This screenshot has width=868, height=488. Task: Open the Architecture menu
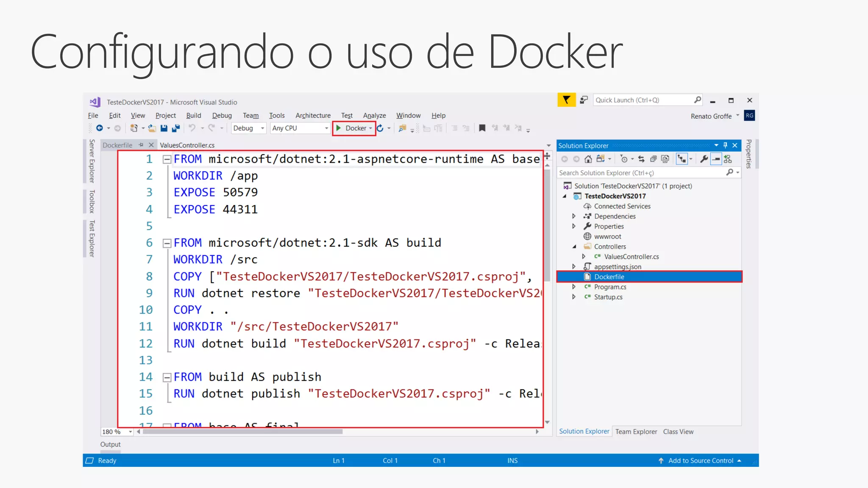pos(313,115)
